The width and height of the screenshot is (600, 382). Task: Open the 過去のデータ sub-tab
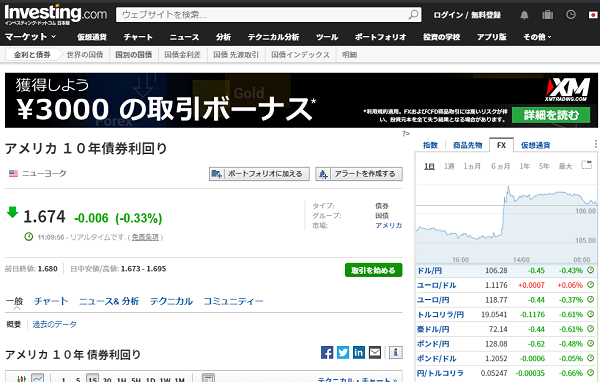click(x=54, y=325)
